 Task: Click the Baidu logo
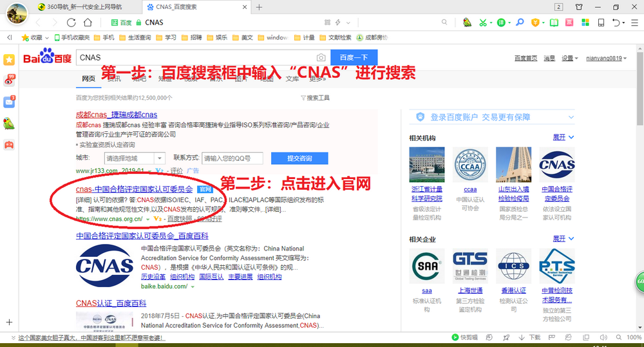pos(47,57)
